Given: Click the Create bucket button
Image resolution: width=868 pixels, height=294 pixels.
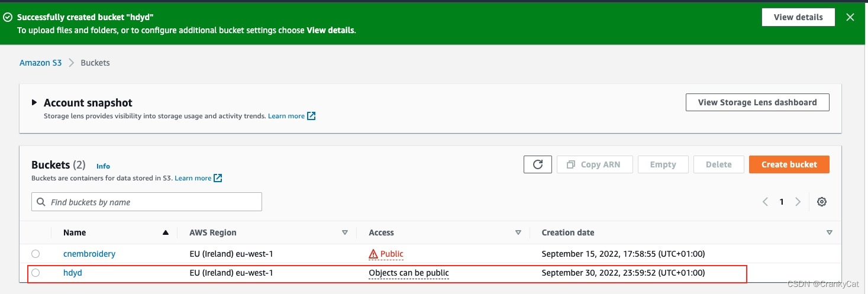Looking at the screenshot, I should click(x=789, y=164).
